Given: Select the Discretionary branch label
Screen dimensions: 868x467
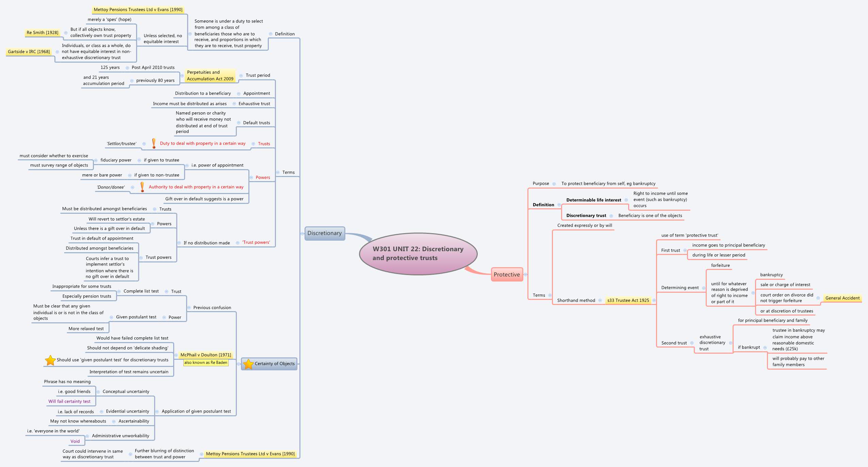Looking at the screenshot, I should click(325, 233).
